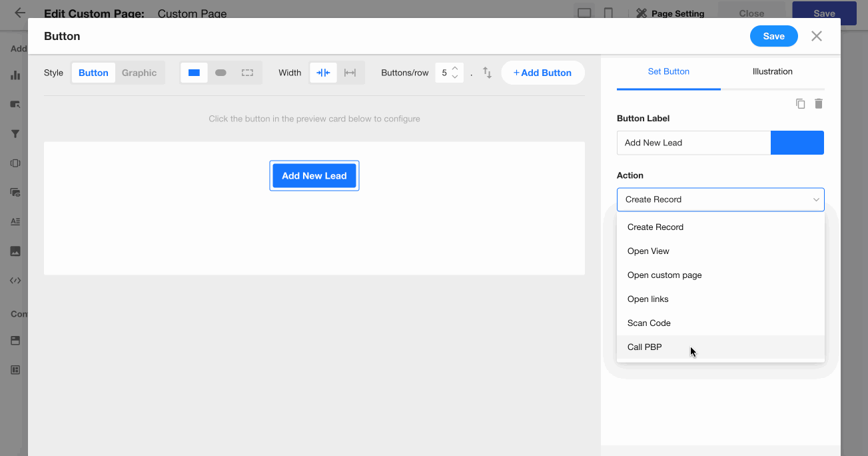Switch style to Button
868x456 pixels.
pyautogui.click(x=93, y=73)
